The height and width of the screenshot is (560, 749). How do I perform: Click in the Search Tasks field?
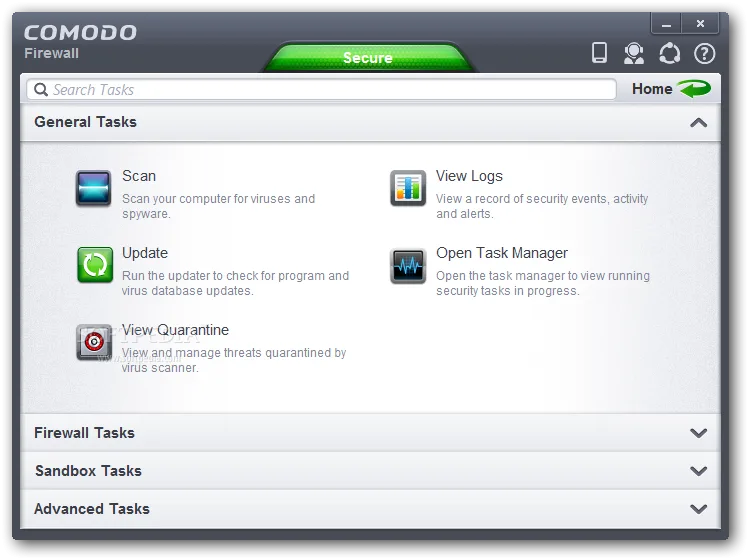point(321,90)
